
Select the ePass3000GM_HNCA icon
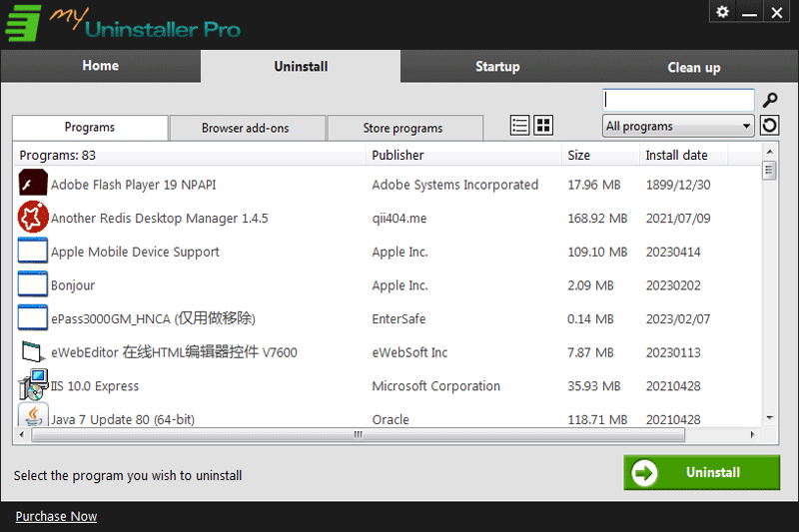tap(33, 317)
